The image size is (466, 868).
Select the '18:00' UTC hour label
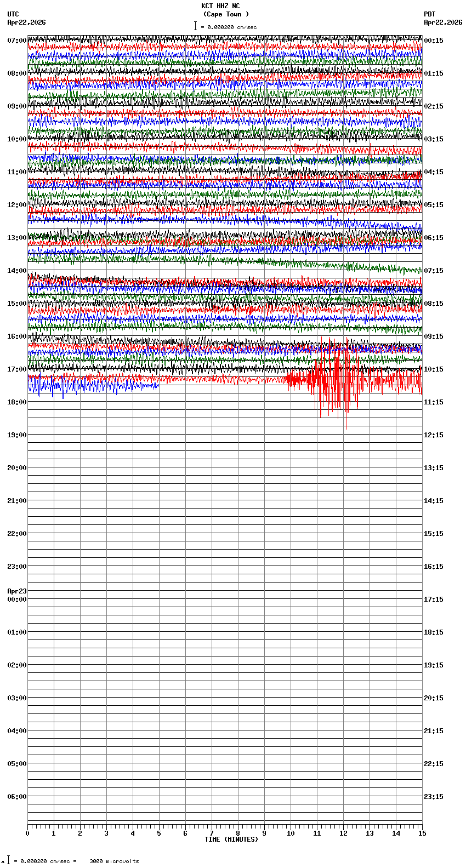pyautogui.click(x=17, y=402)
